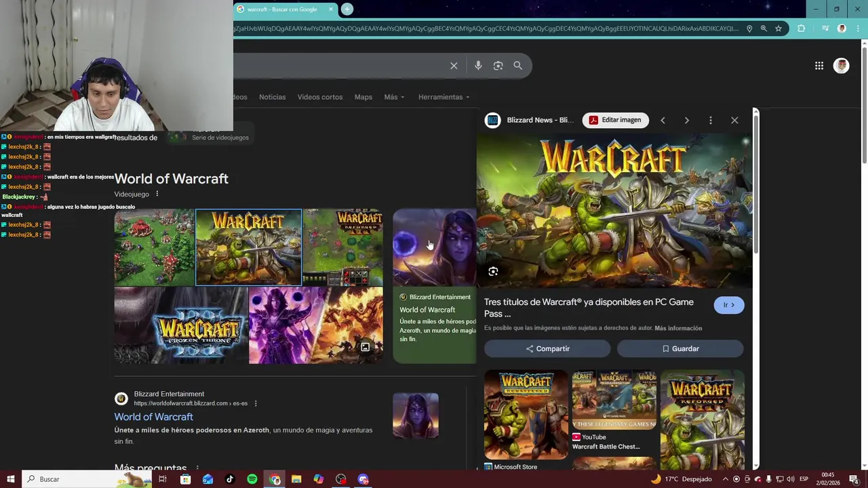The image size is (868, 488).
Task: Close the image preview panel
Action: pos(734,120)
